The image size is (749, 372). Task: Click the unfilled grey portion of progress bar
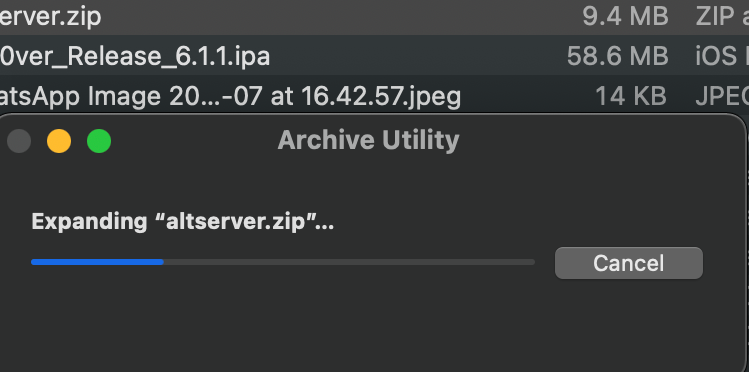click(x=349, y=262)
